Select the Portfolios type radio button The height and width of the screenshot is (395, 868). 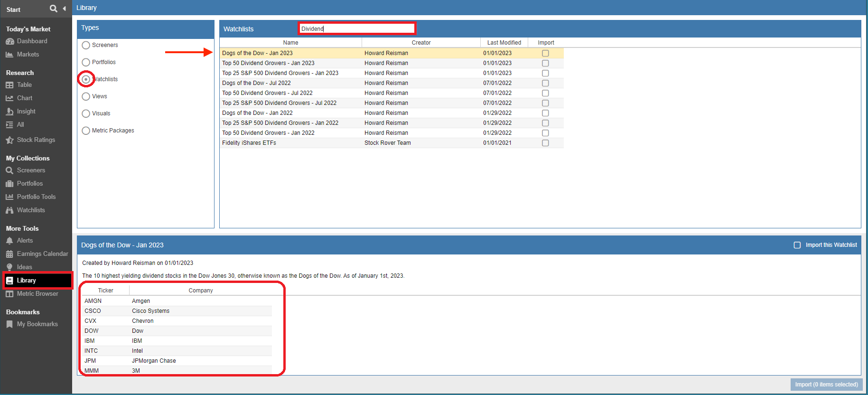pos(86,62)
